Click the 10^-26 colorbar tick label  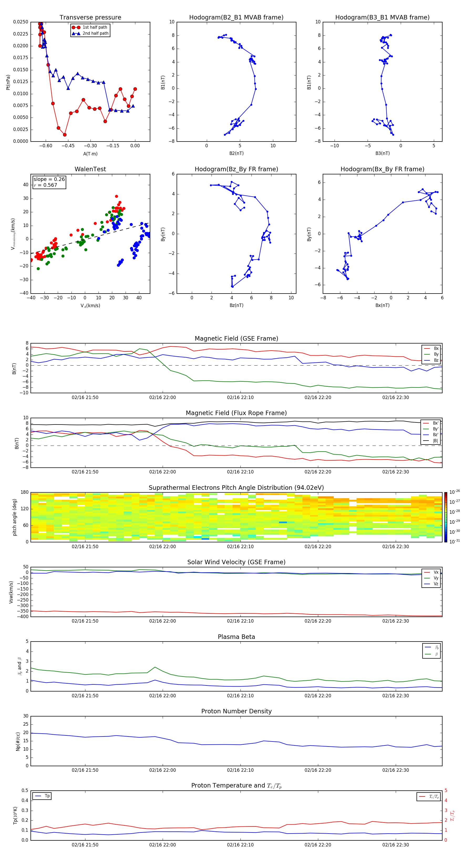[455, 492]
